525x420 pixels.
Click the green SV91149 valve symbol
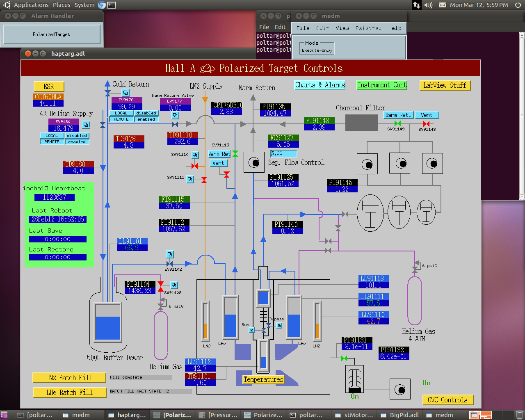click(397, 123)
